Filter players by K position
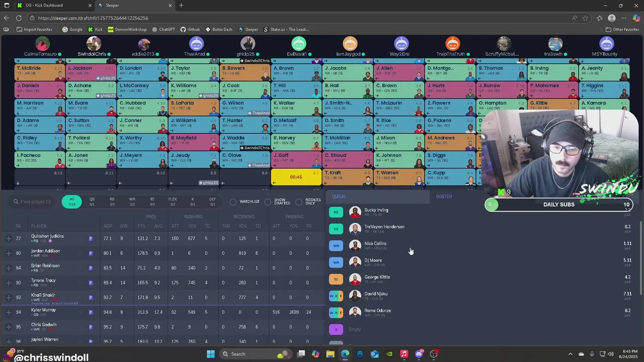This screenshot has height=362, width=644. coord(192,202)
